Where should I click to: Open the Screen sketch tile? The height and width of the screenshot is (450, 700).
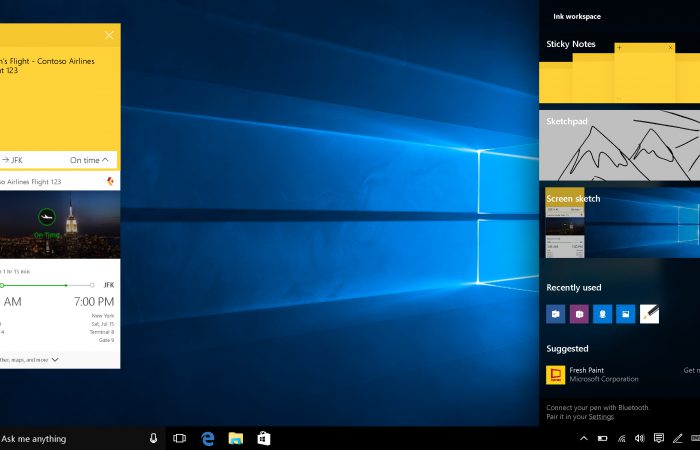pyautogui.click(x=620, y=222)
